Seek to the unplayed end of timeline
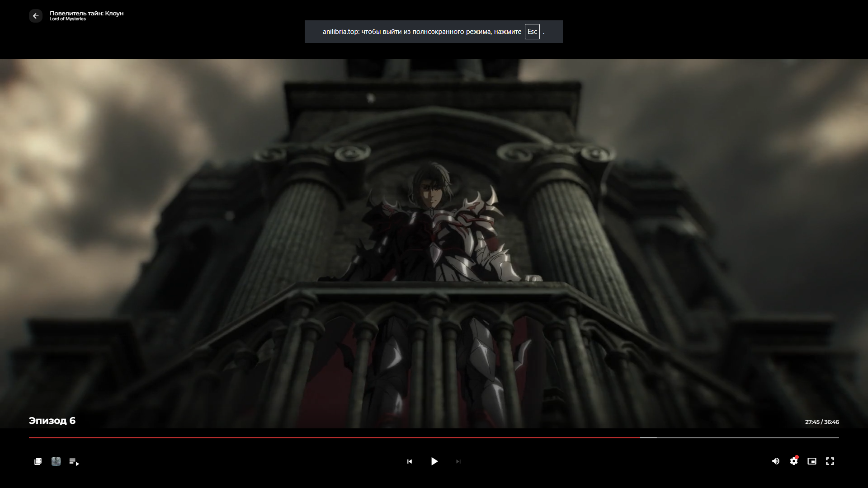The width and height of the screenshot is (868, 488). click(x=769, y=437)
